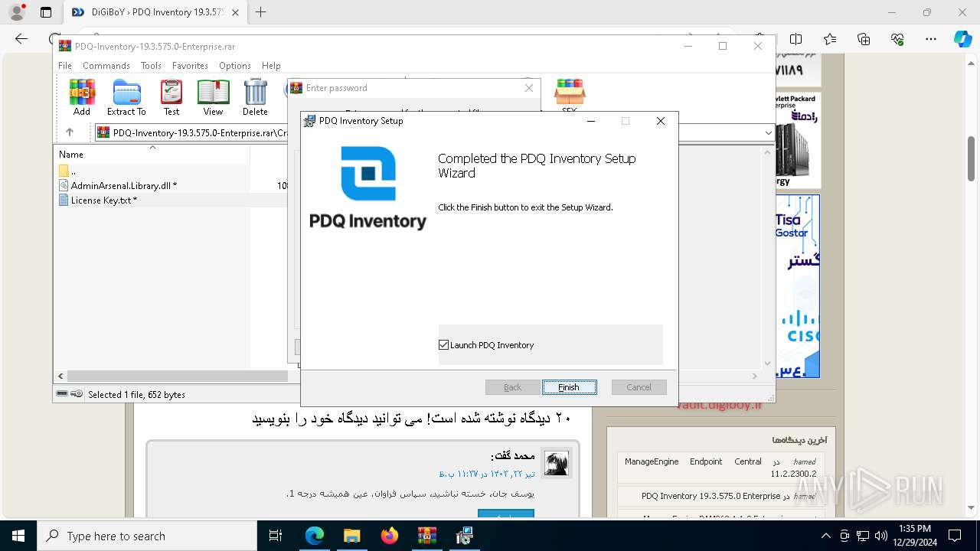The width and height of the screenshot is (980, 551).
Task: Expand the WinRAR address path dropdown
Action: [768, 132]
